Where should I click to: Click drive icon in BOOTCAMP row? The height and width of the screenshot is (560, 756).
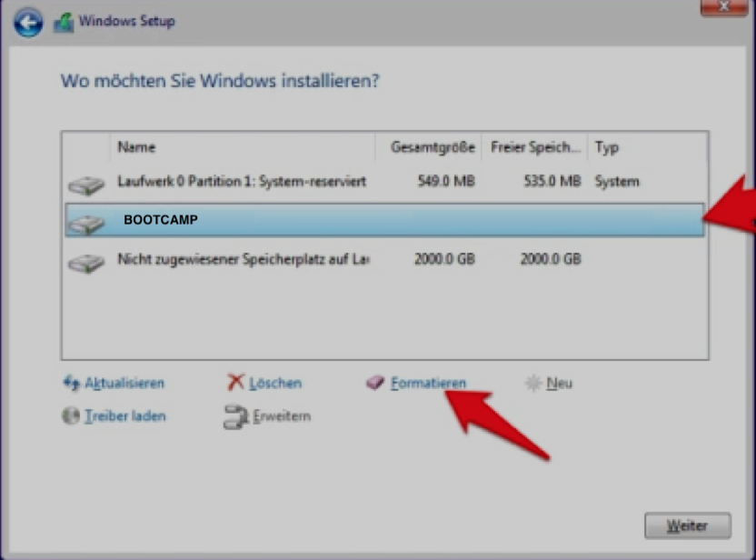point(86,225)
